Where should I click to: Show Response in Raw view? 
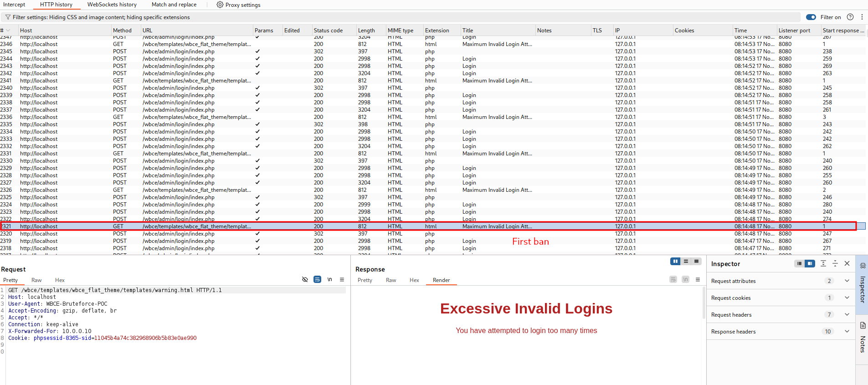(391, 280)
